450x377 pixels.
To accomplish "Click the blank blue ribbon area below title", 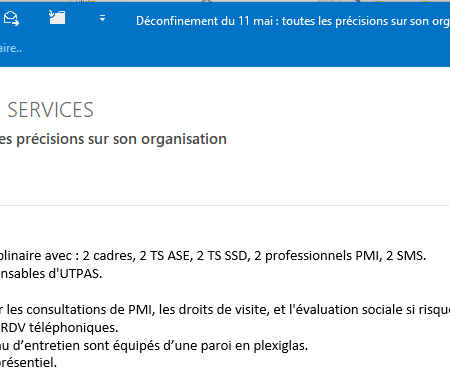I will coord(233,50).
